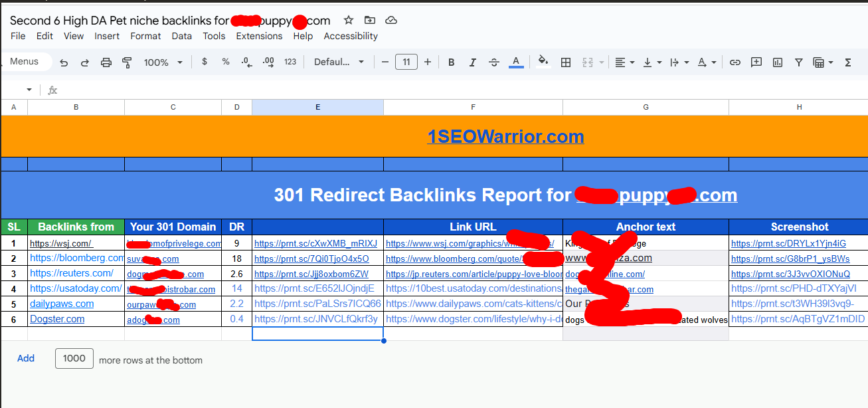Open the Format menu
The height and width of the screenshot is (408, 868).
point(145,36)
